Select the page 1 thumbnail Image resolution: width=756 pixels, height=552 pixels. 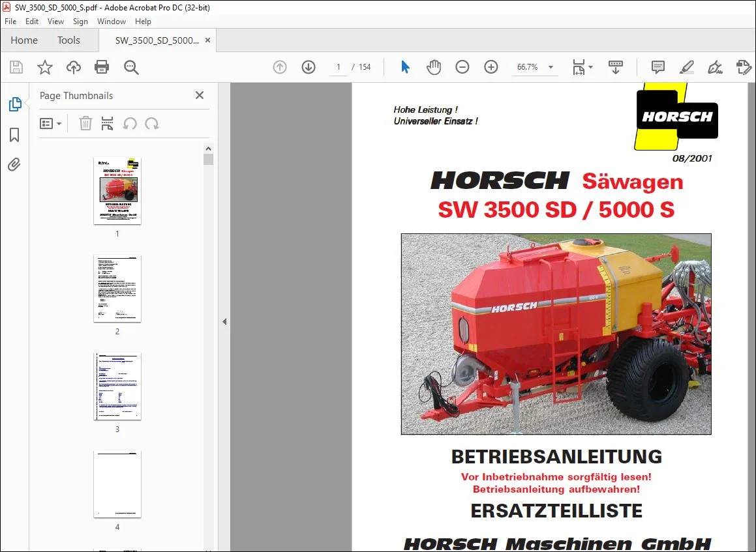click(x=117, y=191)
